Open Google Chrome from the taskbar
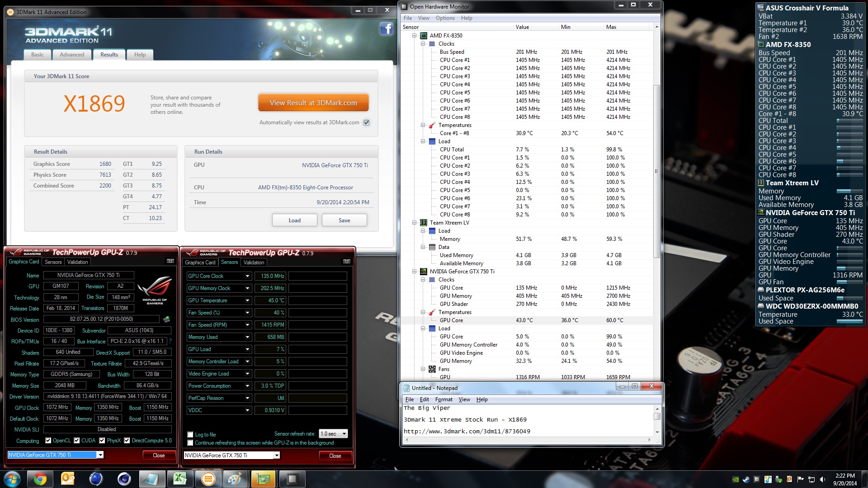This screenshot has height=488, width=868. click(40, 479)
